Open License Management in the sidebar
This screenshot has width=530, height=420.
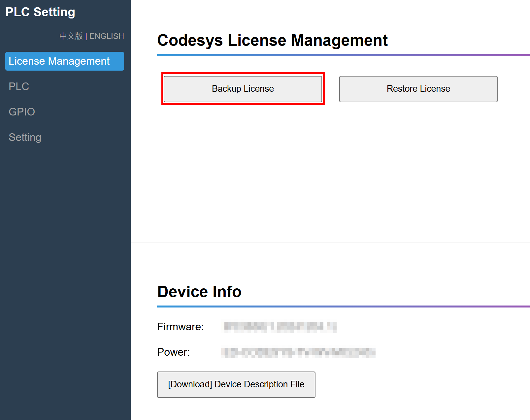(x=64, y=61)
